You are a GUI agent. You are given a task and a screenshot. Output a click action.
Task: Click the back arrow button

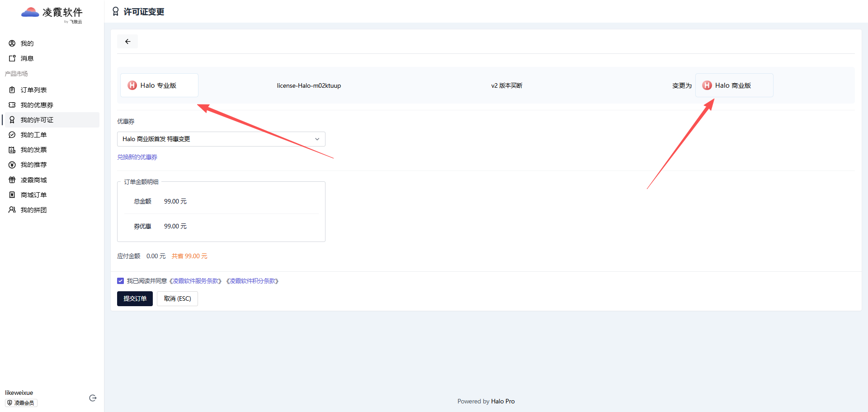click(x=127, y=42)
